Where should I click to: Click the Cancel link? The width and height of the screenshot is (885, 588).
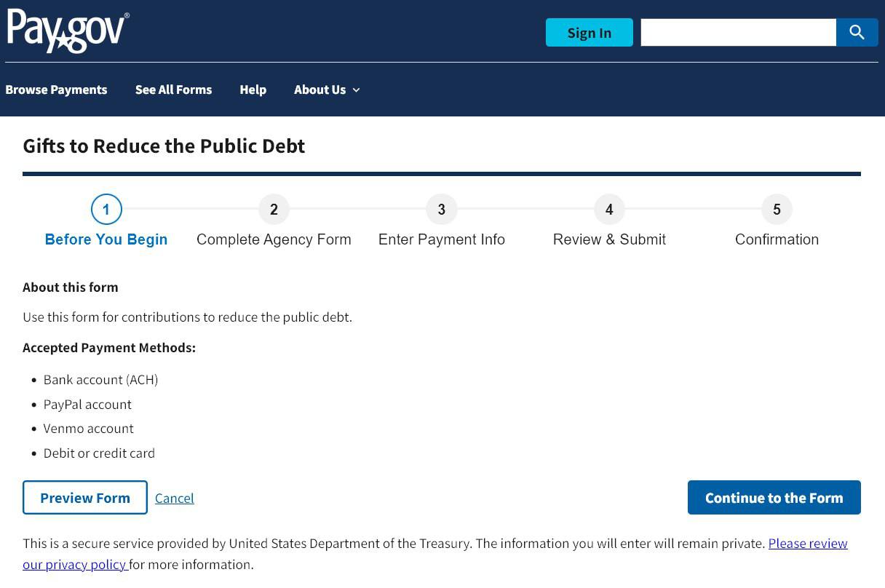click(x=175, y=498)
